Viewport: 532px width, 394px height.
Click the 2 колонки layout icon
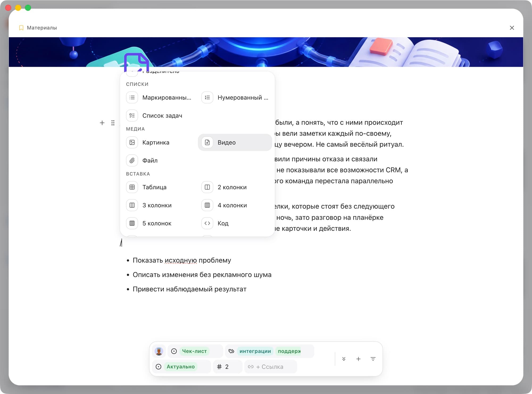click(x=207, y=187)
